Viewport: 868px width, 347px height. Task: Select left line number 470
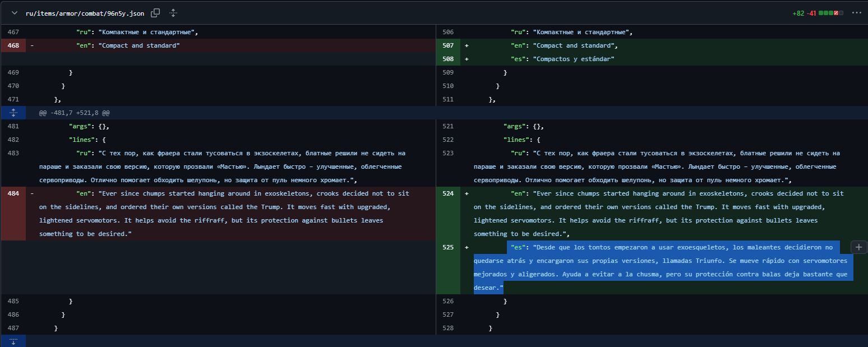[13, 86]
